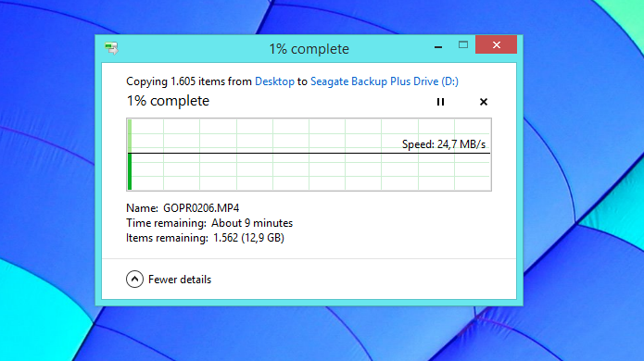Viewport: 644px width, 361px height.
Task: Click the copy dialog title bar icon
Action: (111, 48)
